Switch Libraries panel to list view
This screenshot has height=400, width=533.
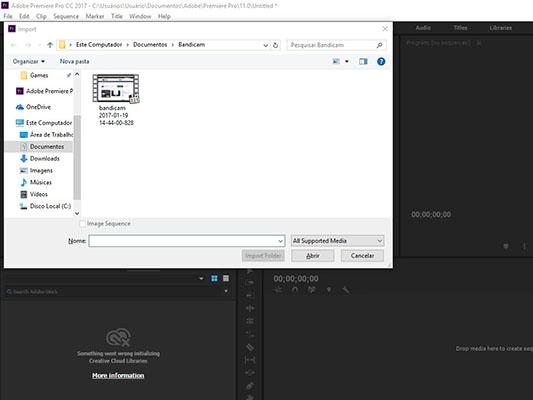[226, 278]
